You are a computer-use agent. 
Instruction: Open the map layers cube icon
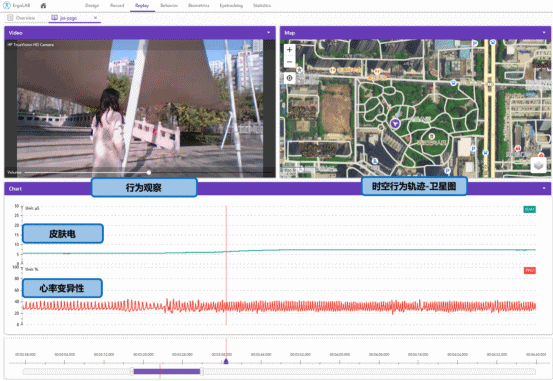pos(539,165)
